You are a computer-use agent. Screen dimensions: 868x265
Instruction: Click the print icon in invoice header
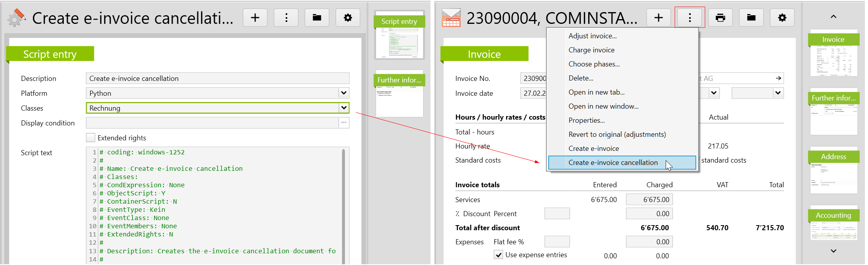click(720, 18)
